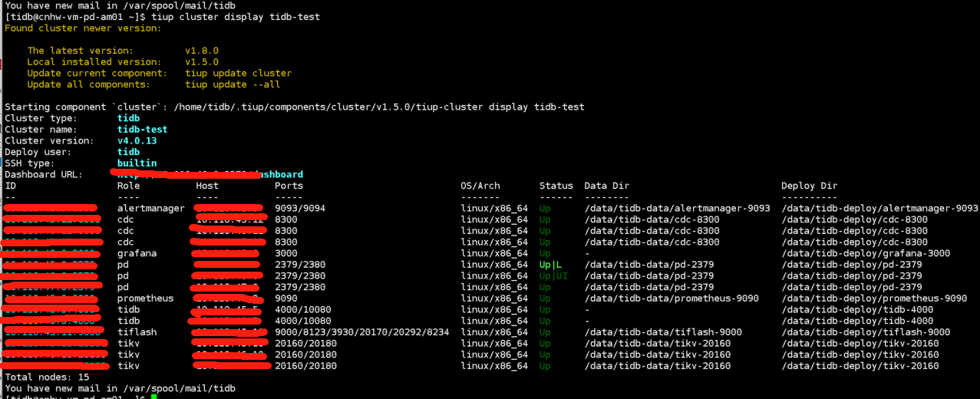Click the 'Up|L' status of the pd leader
980x399 pixels.
pyautogui.click(x=550, y=265)
